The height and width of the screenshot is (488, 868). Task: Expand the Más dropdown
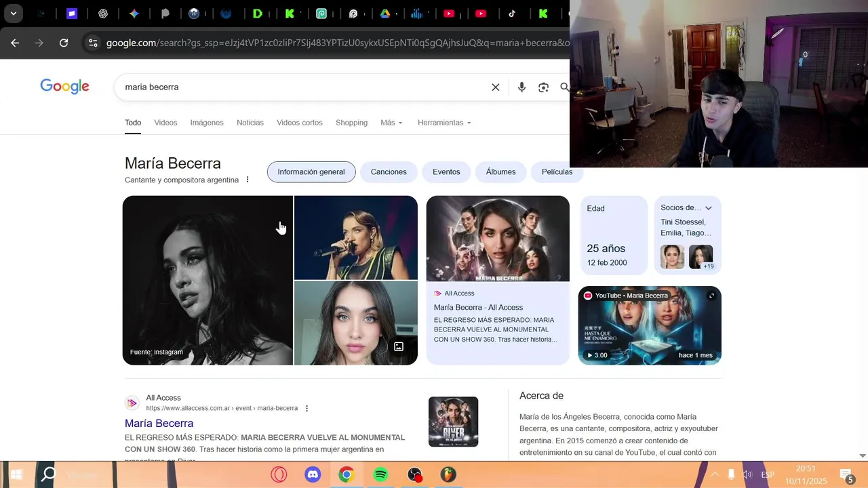(391, 123)
